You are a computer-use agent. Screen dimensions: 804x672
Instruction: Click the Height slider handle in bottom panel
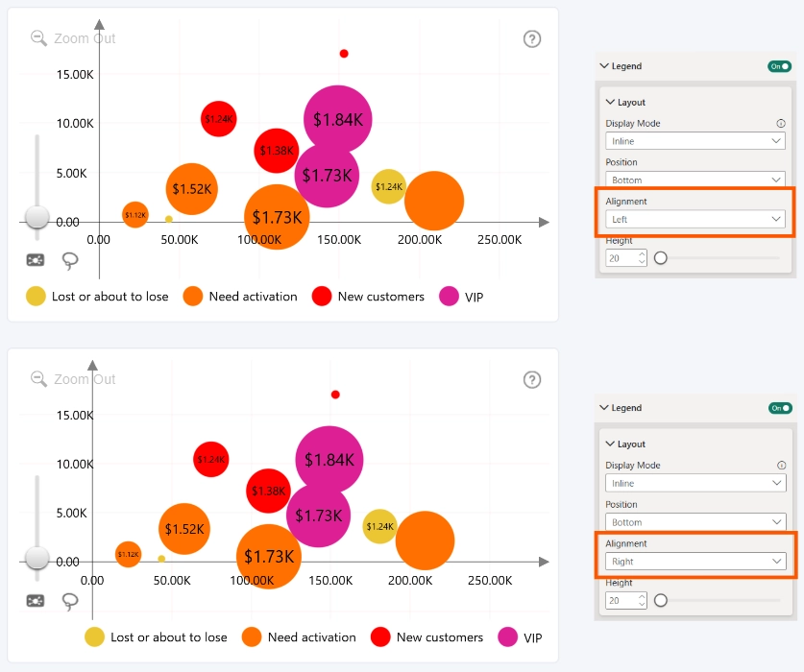pyautogui.click(x=661, y=600)
